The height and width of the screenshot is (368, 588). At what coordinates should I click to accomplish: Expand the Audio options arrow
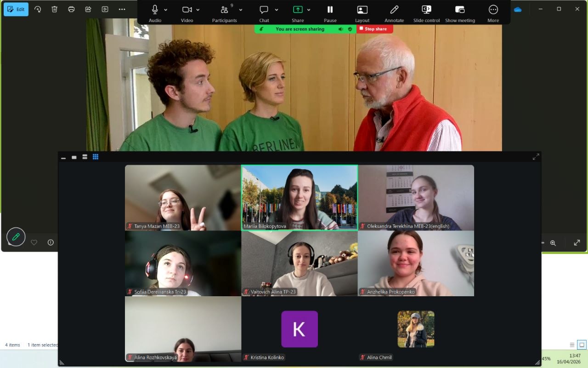pyautogui.click(x=165, y=10)
